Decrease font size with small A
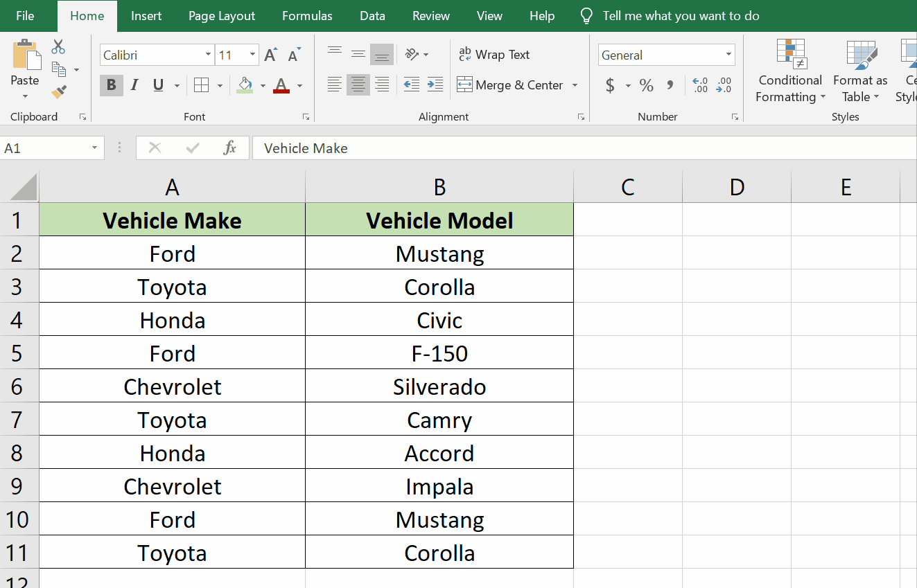The image size is (917, 588). pyautogui.click(x=295, y=55)
